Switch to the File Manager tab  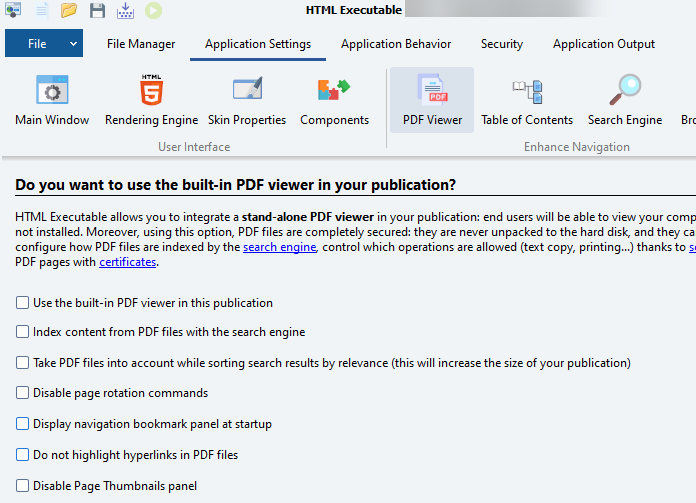point(141,44)
